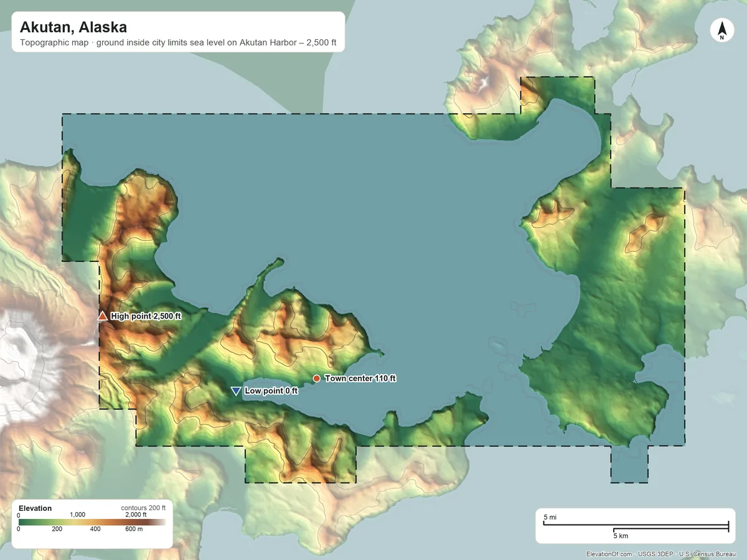Click the 'Elevation' legend heading
This screenshot has height=560, width=747.
tap(35, 508)
